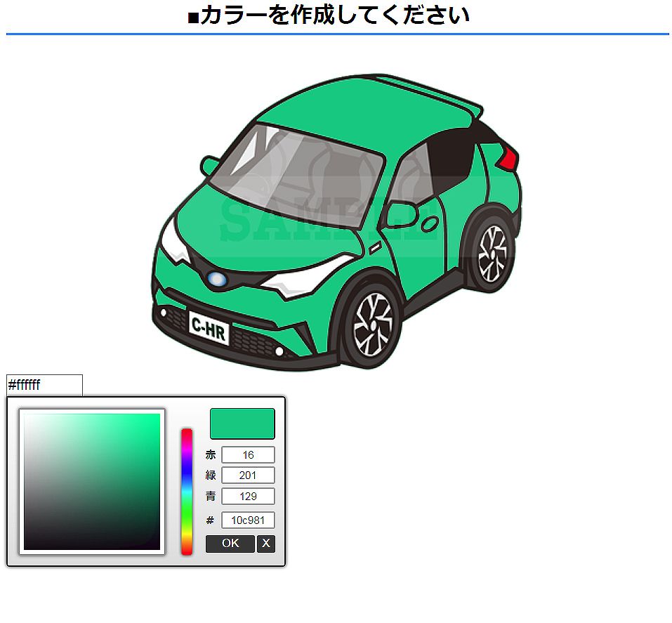The width and height of the screenshot is (672, 623).
Task: Select the 緑 (green) value field
Action: pos(248,476)
